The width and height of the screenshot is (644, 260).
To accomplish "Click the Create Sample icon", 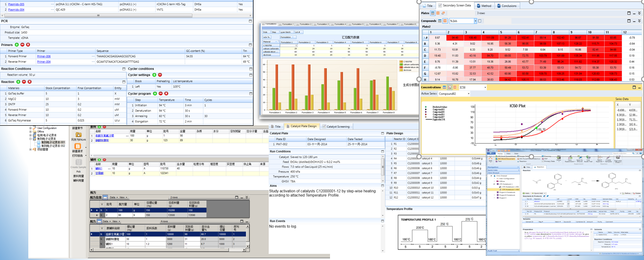I will click(x=78, y=162).
